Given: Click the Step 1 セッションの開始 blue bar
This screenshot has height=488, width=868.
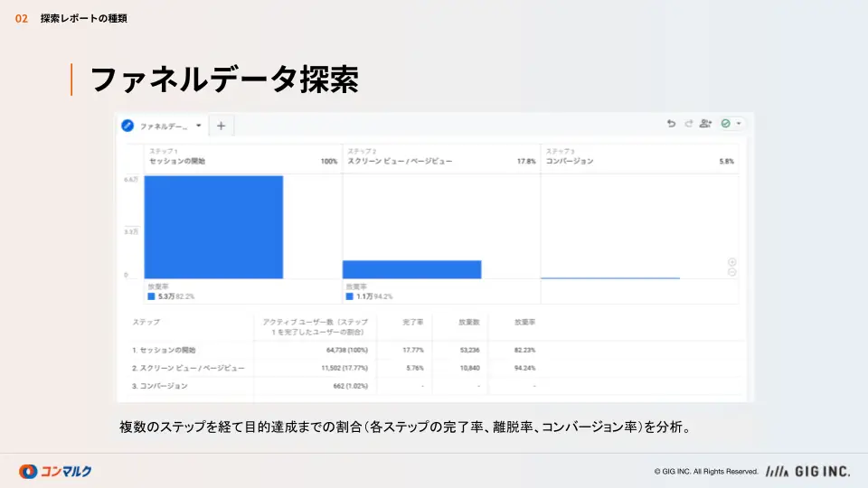Looking at the screenshot, I should click(213, 227).
